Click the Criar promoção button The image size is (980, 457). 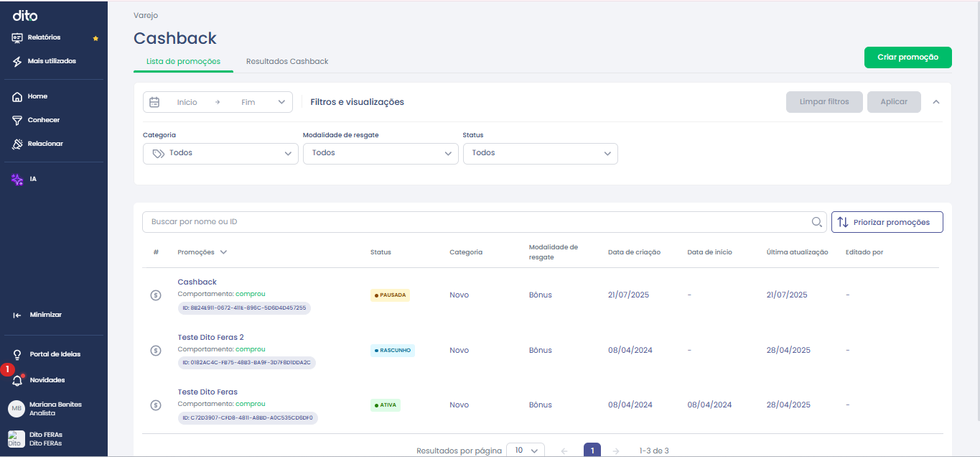[908, 57]
